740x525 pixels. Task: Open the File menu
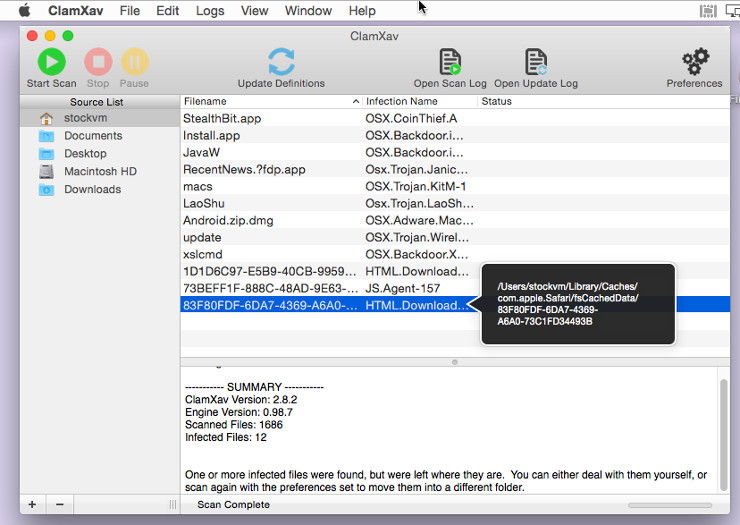(x=130, y=10)
